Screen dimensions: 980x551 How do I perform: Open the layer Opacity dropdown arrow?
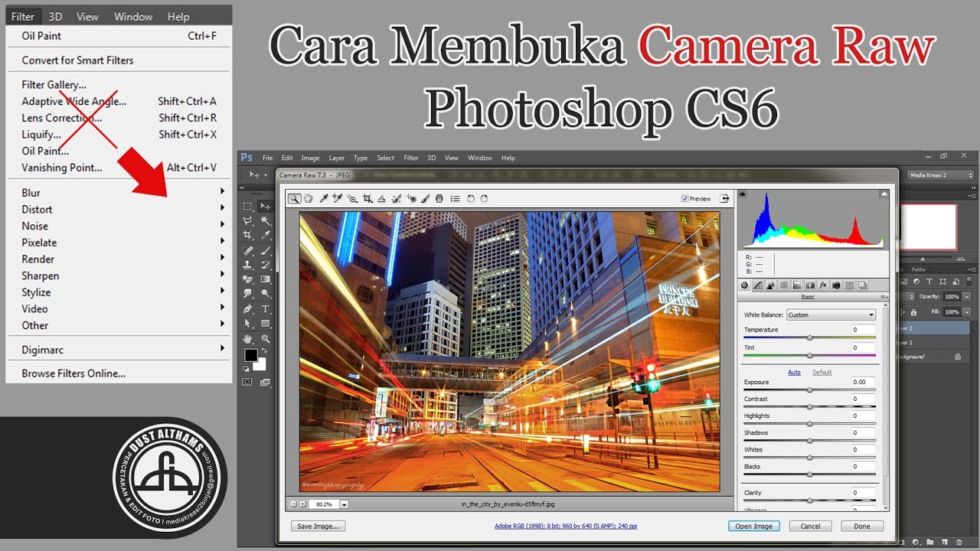pos(967,296)
